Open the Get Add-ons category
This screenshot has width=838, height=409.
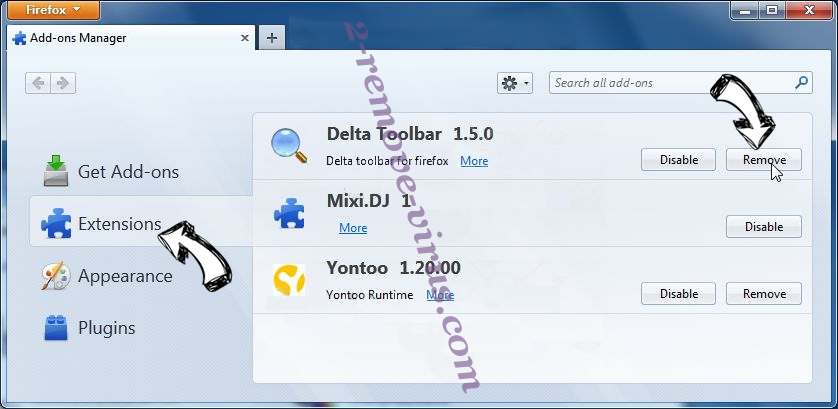click(x=141, y=172)
